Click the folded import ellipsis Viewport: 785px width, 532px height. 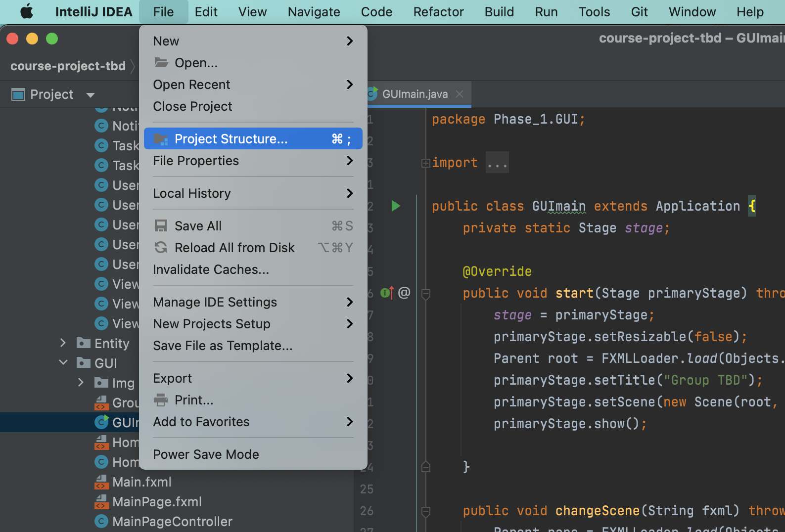pos(497,163)
